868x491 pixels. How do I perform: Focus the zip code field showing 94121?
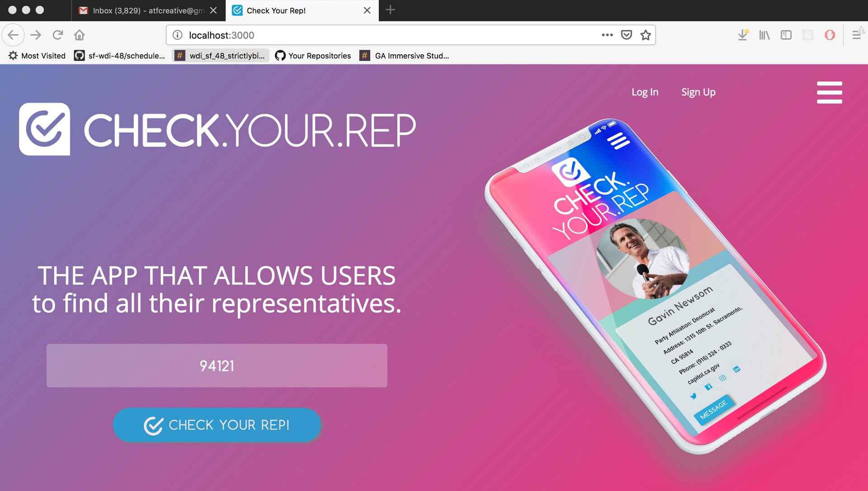coord(217,366)
